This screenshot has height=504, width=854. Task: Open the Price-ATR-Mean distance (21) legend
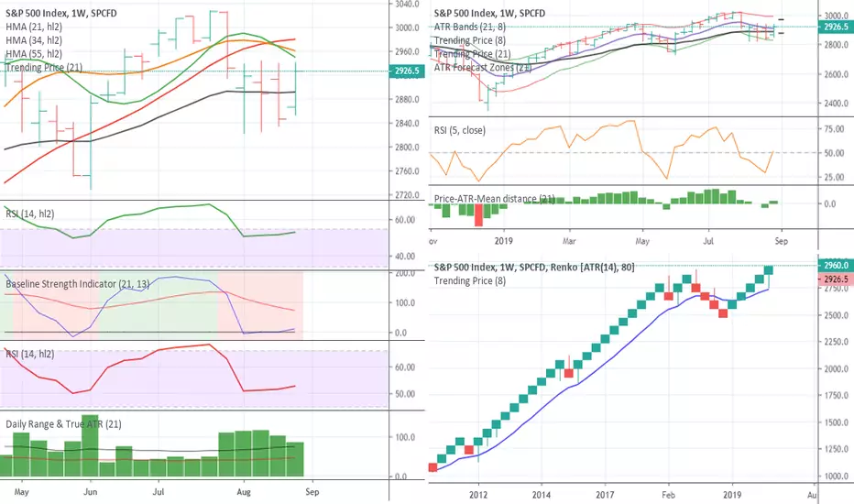(x=495, y=199)
